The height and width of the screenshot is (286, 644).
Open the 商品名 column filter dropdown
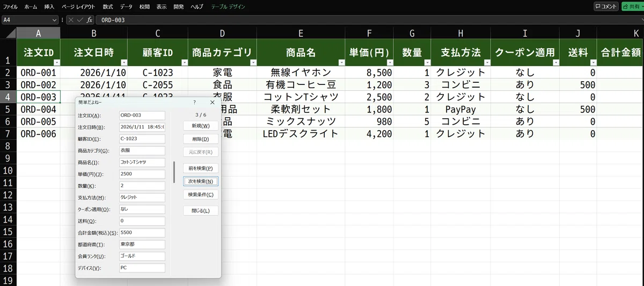click(340, 62)
